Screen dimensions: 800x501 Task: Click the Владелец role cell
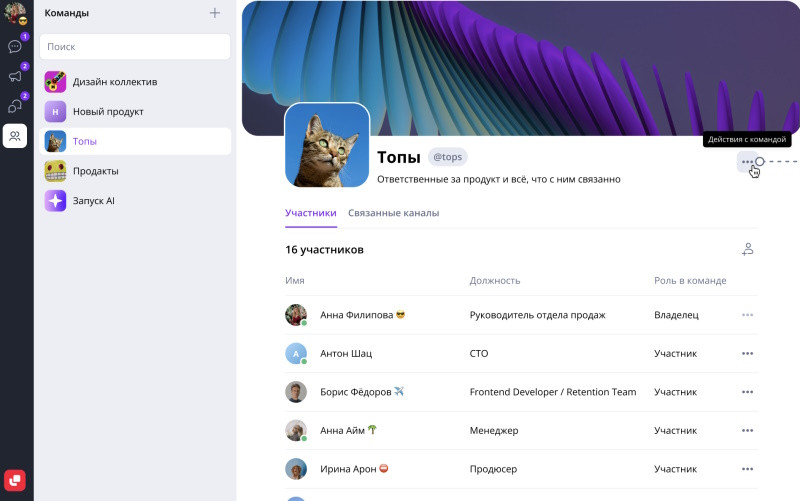click(677, 315)
